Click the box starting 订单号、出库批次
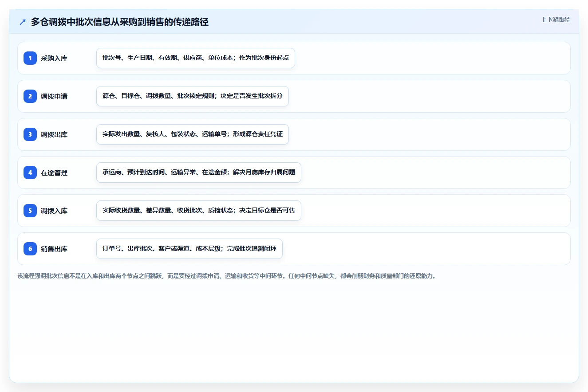The image size is (588, 392). [x=189, y=249]
